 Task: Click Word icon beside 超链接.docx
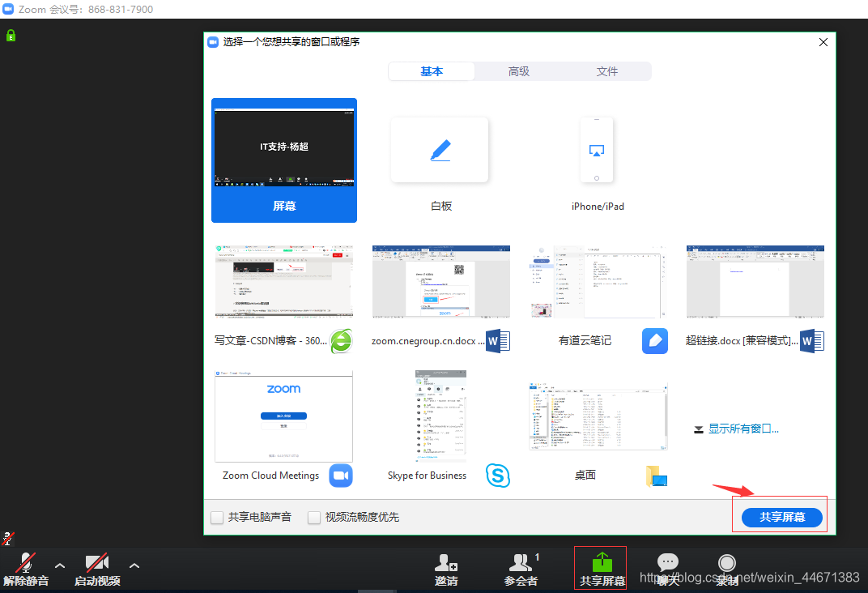[812, 341]
